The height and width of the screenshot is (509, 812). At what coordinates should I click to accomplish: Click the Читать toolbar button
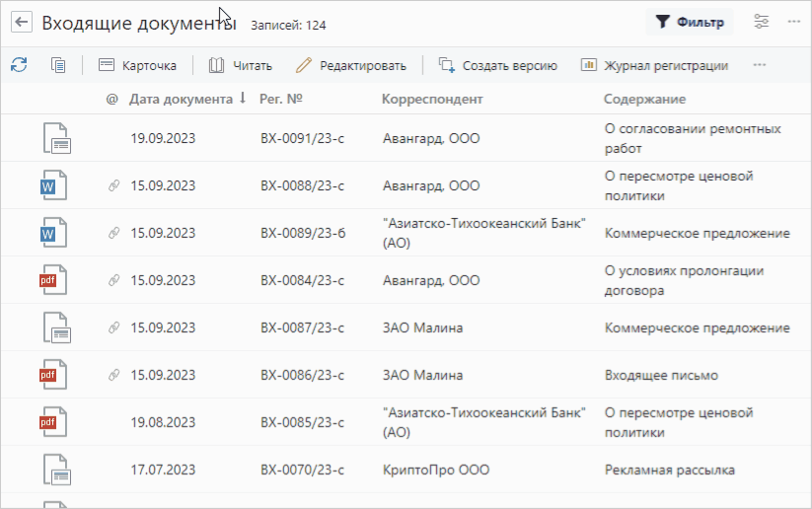click(x=241, y=65)
